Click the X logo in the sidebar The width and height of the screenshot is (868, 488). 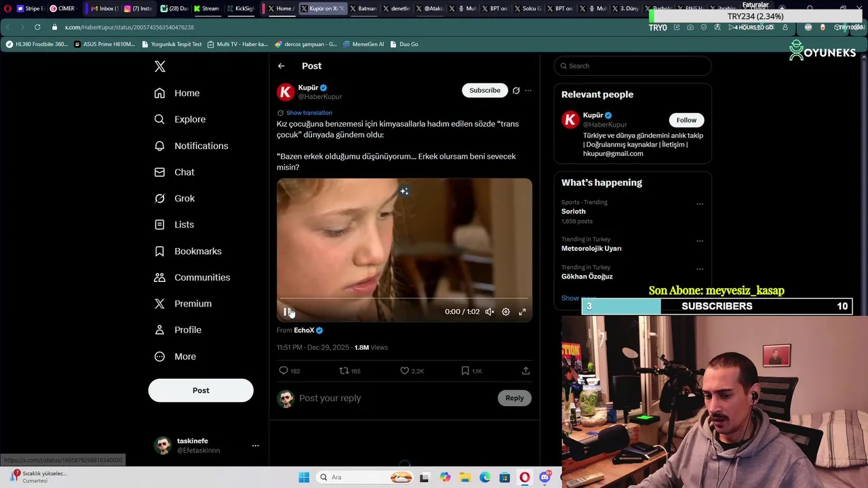pyautogui.click(x=160, y=66)
